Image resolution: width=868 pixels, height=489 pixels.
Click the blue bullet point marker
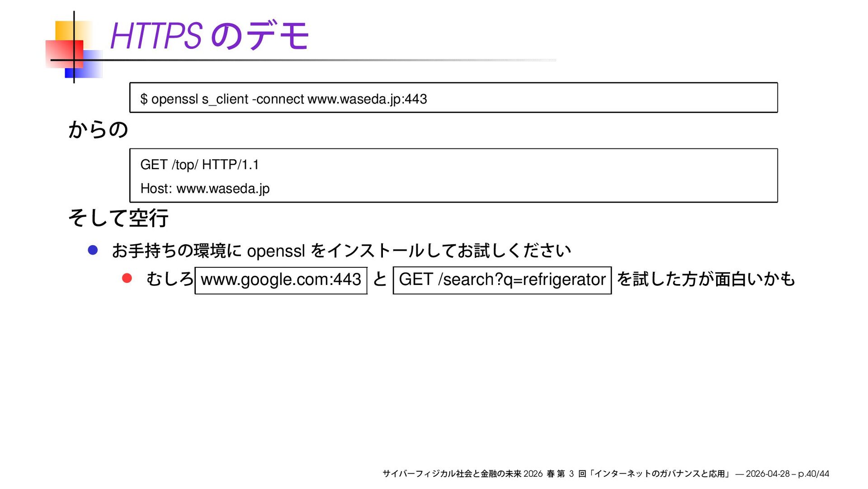(x=93, y=250)
